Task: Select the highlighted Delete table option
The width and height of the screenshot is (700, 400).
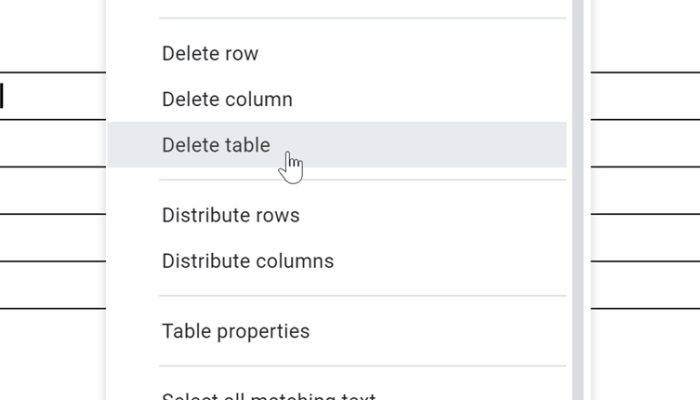Action: [216, 146]
